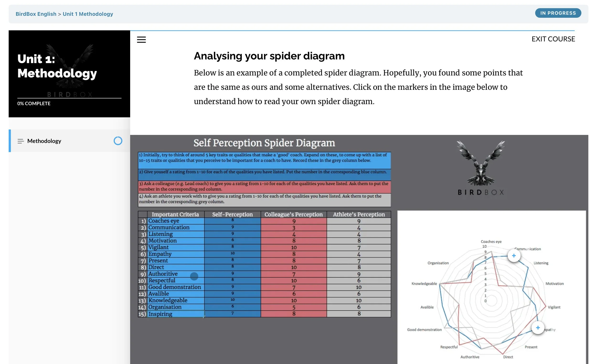597x364 pixels.
Task: Click the dark circle marker beside Authoritive
Action: coord(194,276)
